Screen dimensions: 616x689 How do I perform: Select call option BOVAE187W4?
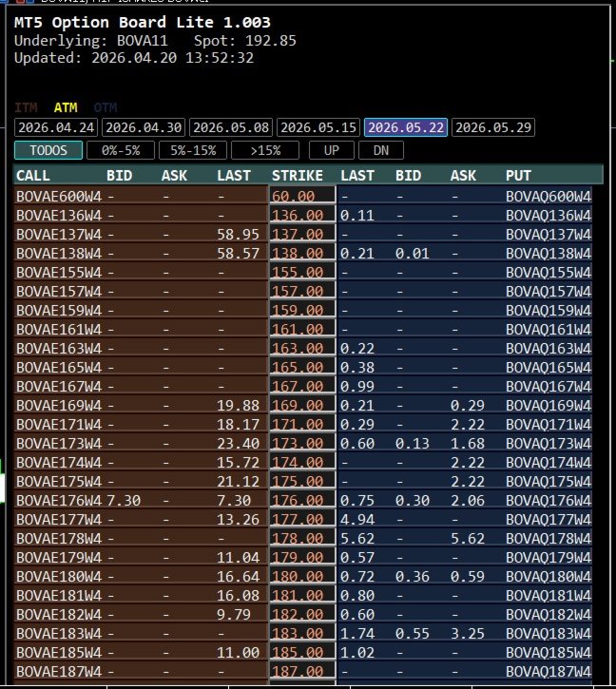(59, 671)
